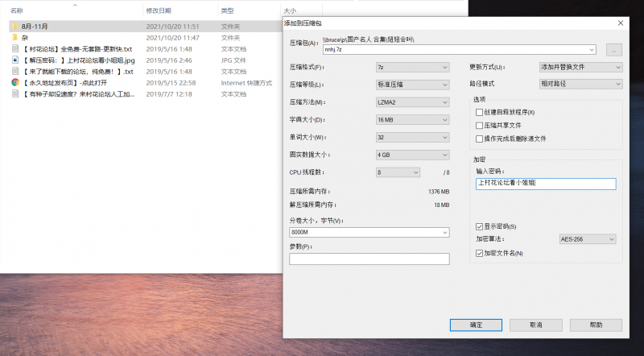Sort files by 名称 column header
The height and width of the screenshot is (356, 644).
(16, 11)
